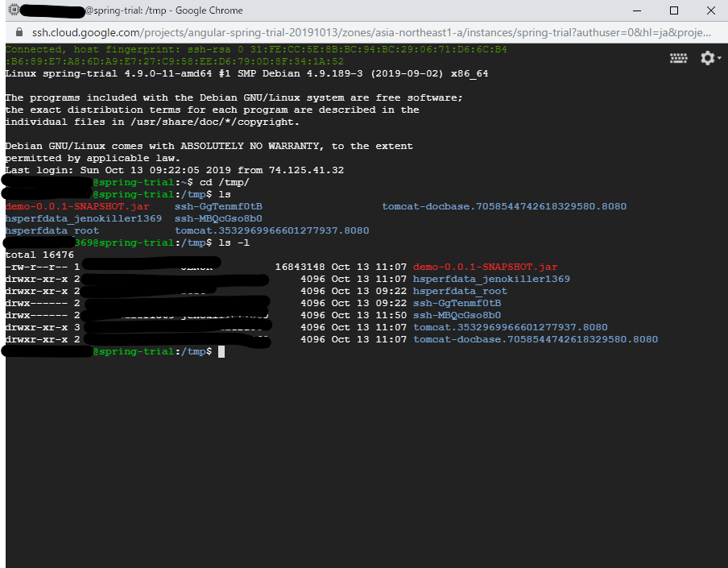728x568 pixels.
Task: Click hsperfdata_jenokiller1369 in first ls output
Action: 84,219
